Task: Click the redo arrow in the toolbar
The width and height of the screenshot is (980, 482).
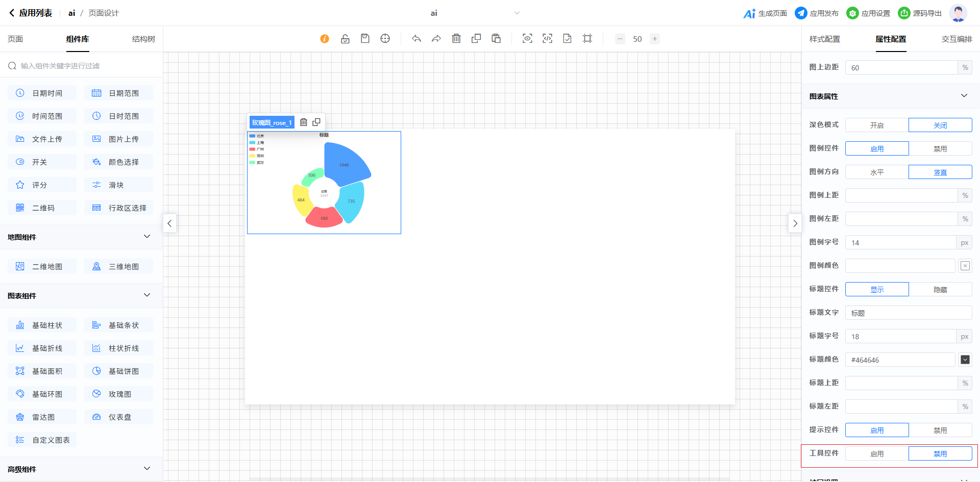Action: coord(436,39)
